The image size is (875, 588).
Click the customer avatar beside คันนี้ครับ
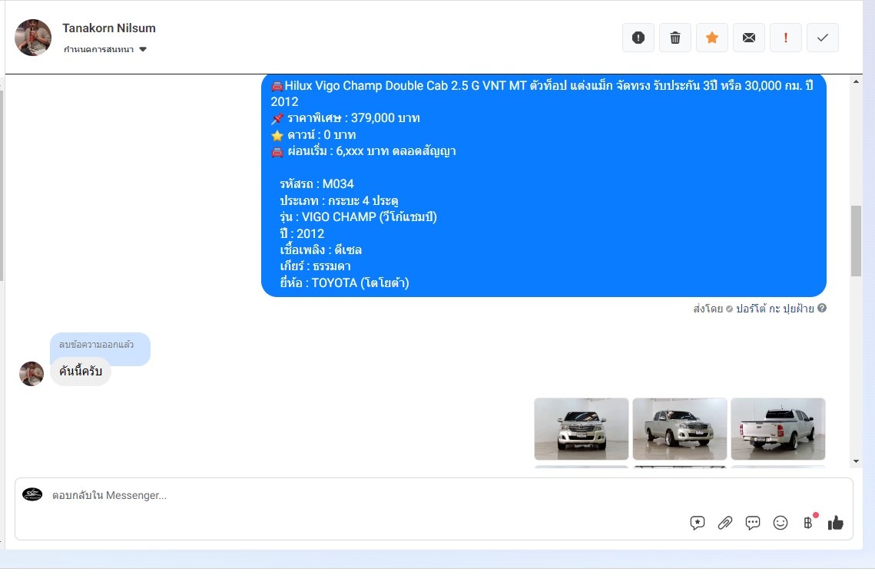[x=31, y=373]
